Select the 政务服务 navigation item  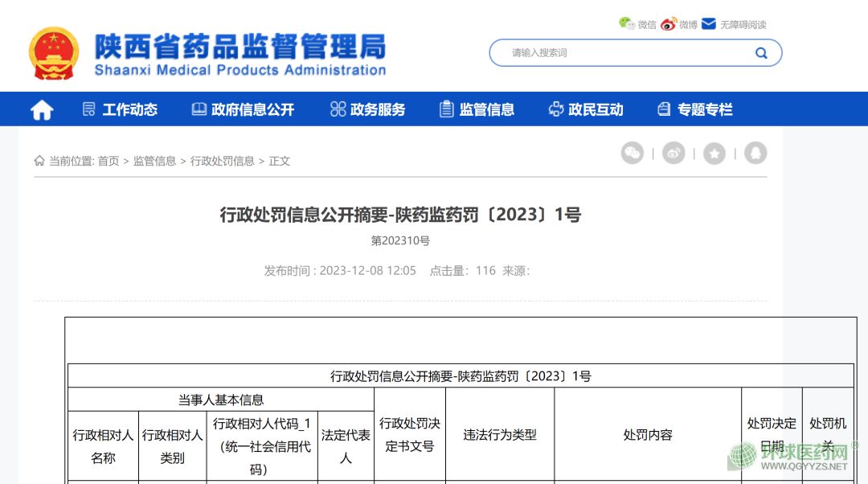coord(368,110)
